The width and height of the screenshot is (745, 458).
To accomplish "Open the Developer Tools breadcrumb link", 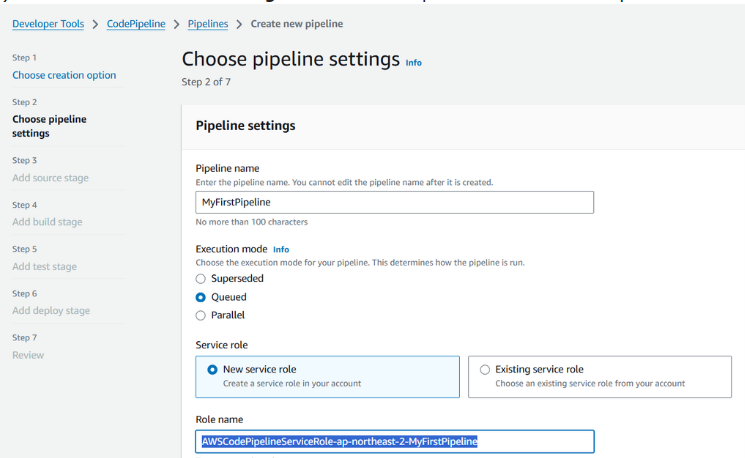I will click(48, 24).
